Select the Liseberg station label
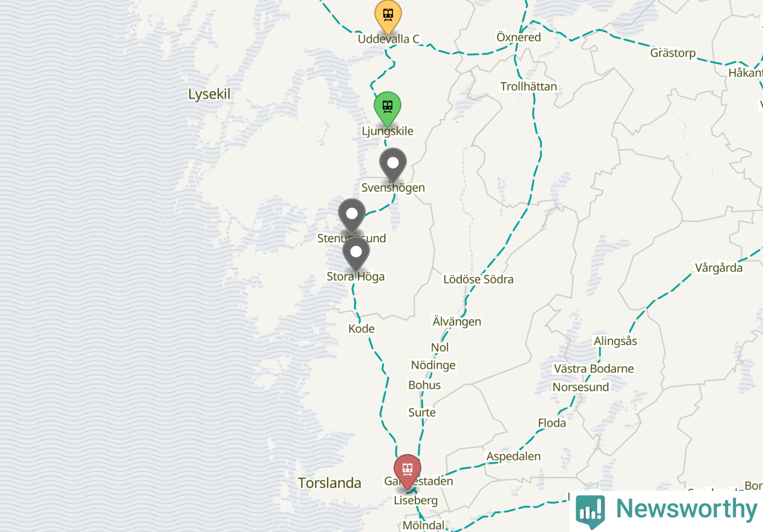 (x=415, y=501)
